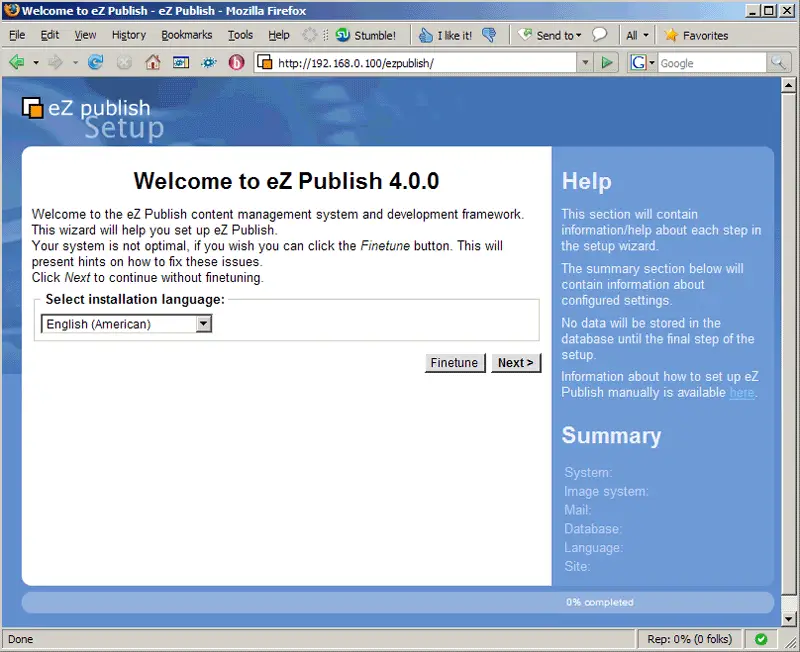Click the 'Site:' summary entry
Viewport: 800px width, 652px height.
(x=577, y=566)
